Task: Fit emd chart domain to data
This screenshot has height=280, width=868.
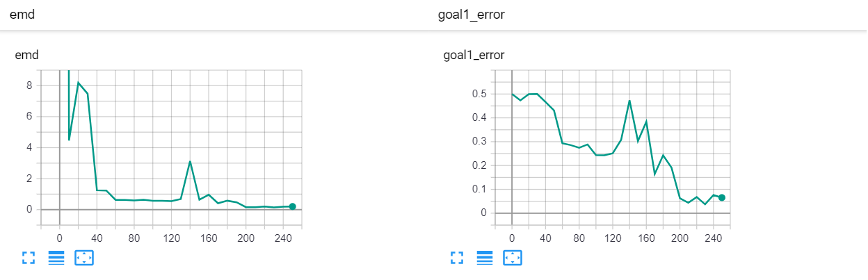Action: point(84,258)
